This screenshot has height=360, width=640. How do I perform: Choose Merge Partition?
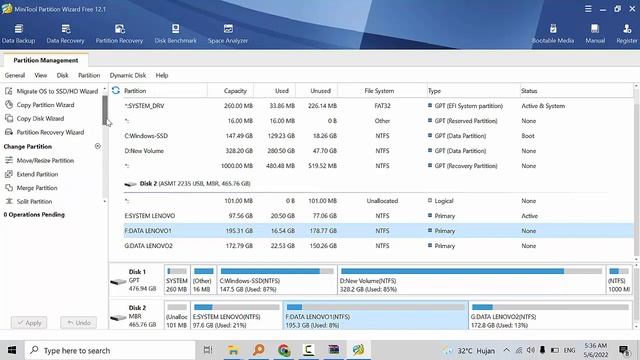[x=31, y=188]
